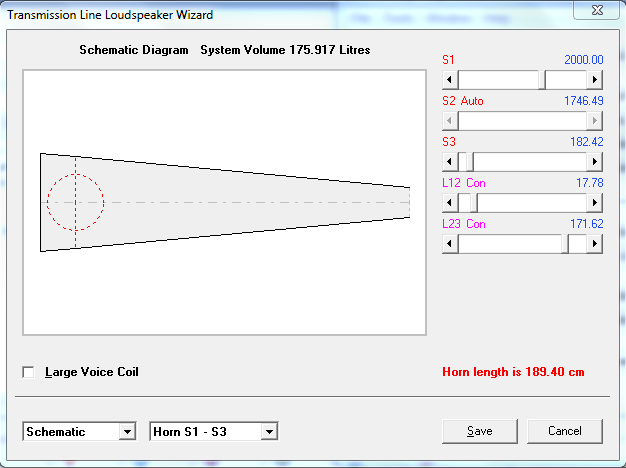Click the L23 Con slider right arrow
Viewport: 626px width, 468px height.
tap(594, 244)
